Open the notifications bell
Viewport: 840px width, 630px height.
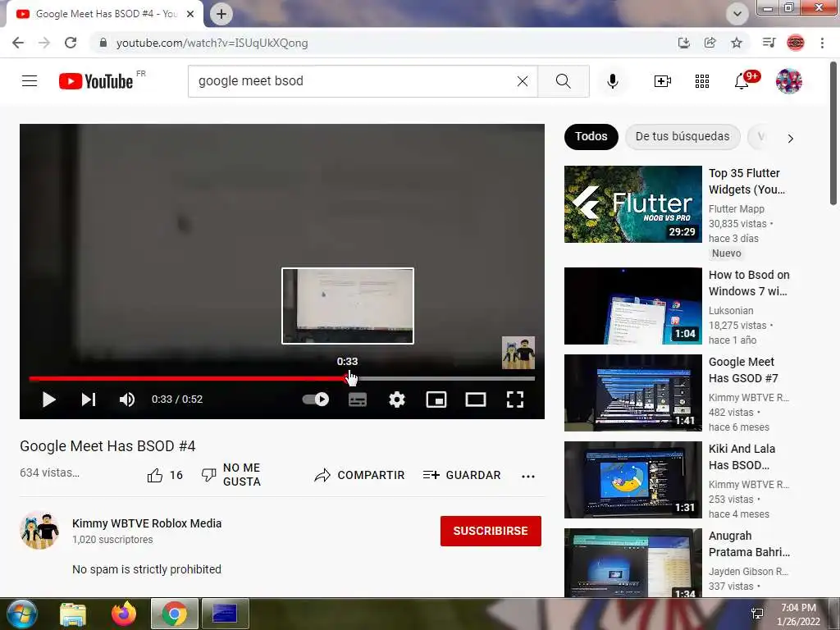click(742, 81)
